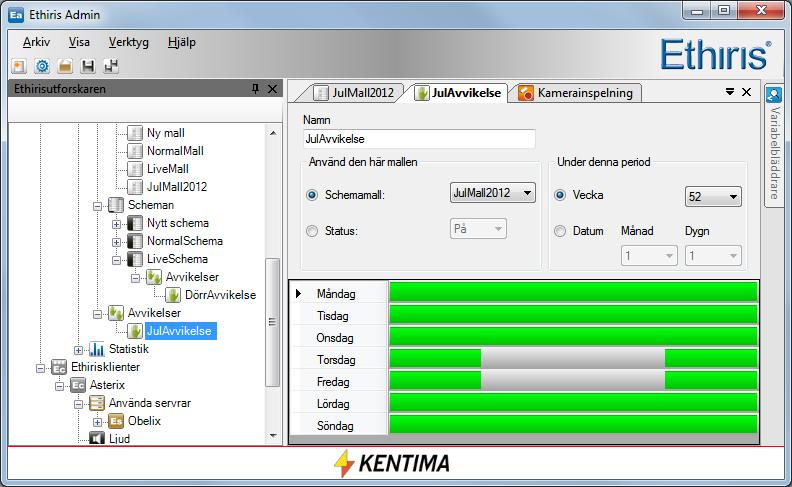Screen dimensions: 792x487
Task: Expand the Obelix node
Action: point(97,422)
